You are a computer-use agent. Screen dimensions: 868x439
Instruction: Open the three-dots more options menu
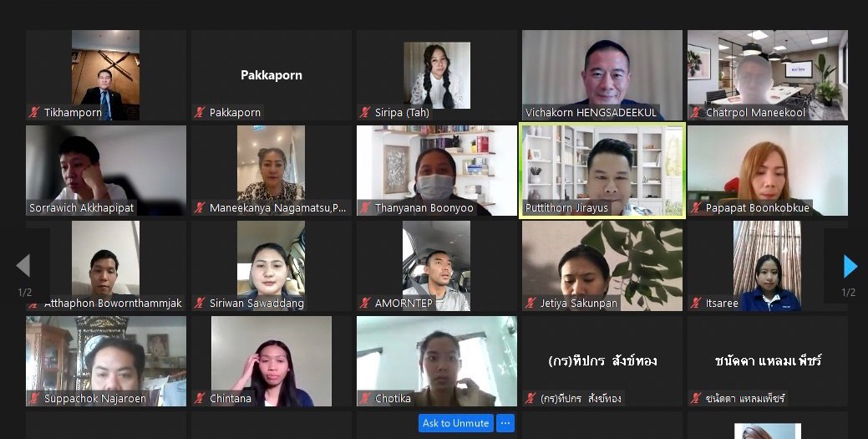click(505, 423)
